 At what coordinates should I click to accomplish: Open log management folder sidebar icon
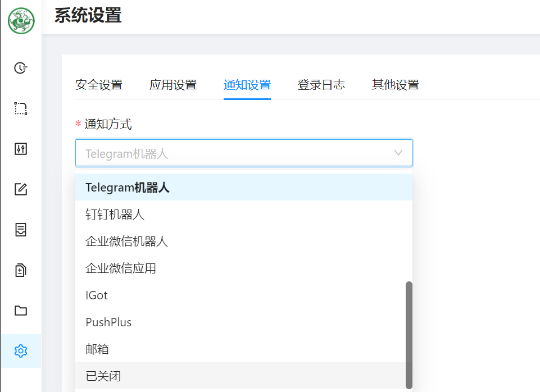21,311
